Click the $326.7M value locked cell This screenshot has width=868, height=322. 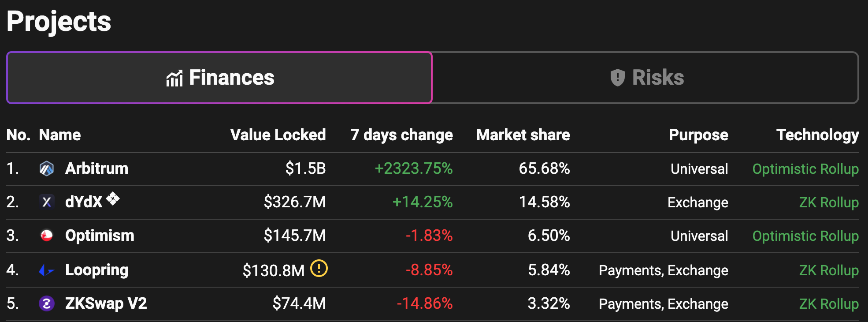point(295,202)
